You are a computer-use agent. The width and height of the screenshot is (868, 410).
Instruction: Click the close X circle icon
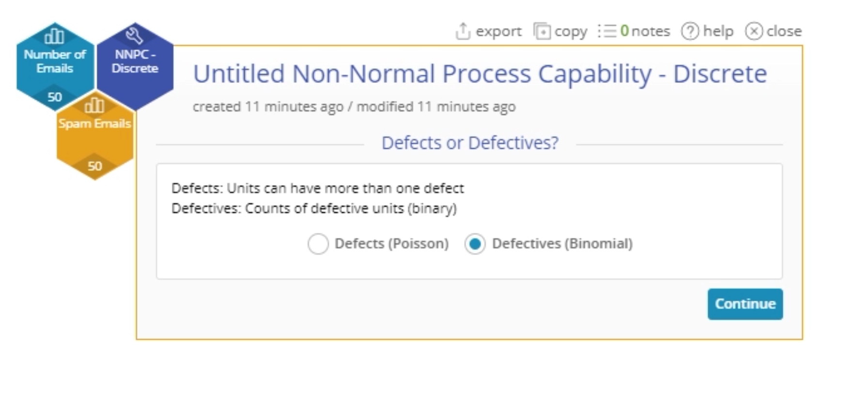[x=754, y=31]
